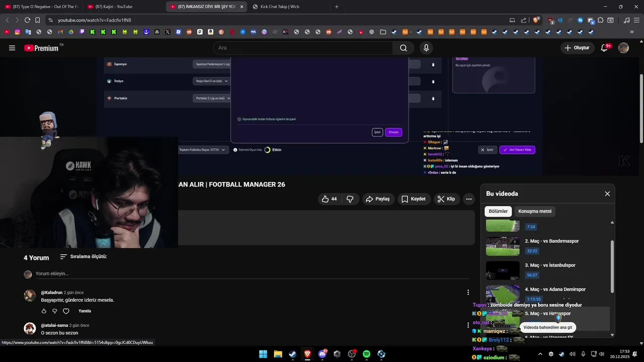Close the 'Bu videoda' panel
Image resolution: width=644 pixels, height=362 pixels.
[607, 194]
